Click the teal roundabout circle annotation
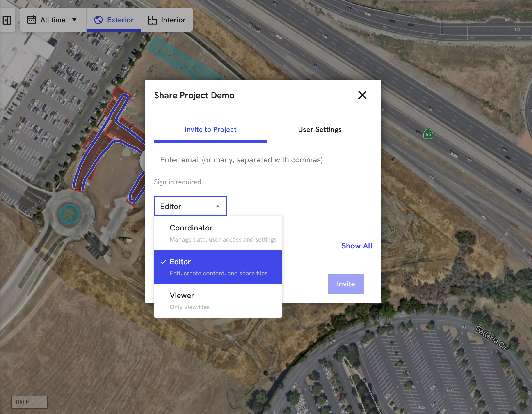The height and width of the screenshot is (414, 532). [69, 214]
